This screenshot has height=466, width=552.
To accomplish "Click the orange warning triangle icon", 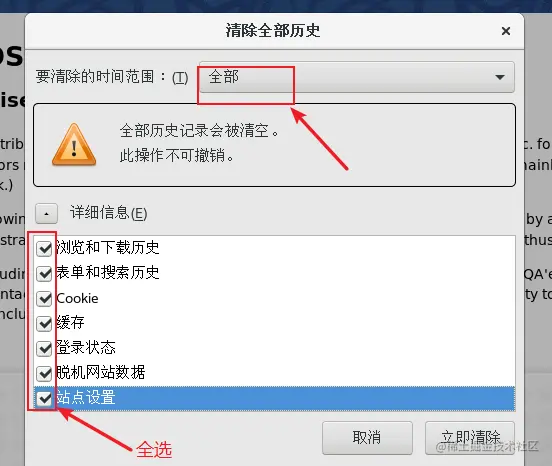I will click(74, 145).
